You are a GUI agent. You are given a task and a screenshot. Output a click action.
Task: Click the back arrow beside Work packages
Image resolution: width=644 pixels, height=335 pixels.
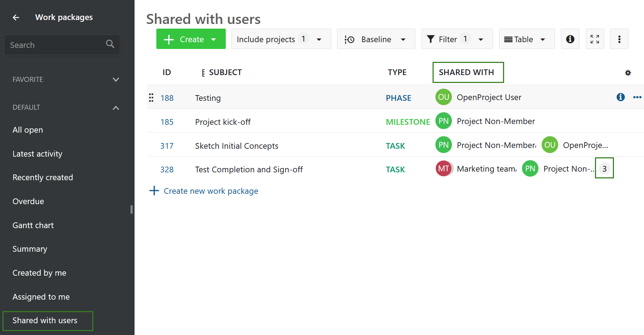16,18
